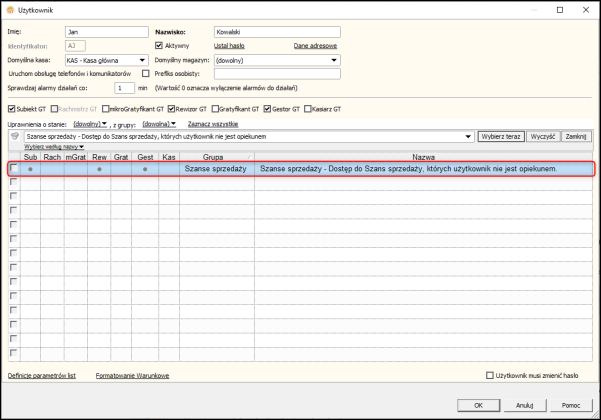The height and width of the screenshot is (420, 601).
Task: Toggle the mikroGratyfikant GT checkbox
Action: tap(105, 109)
